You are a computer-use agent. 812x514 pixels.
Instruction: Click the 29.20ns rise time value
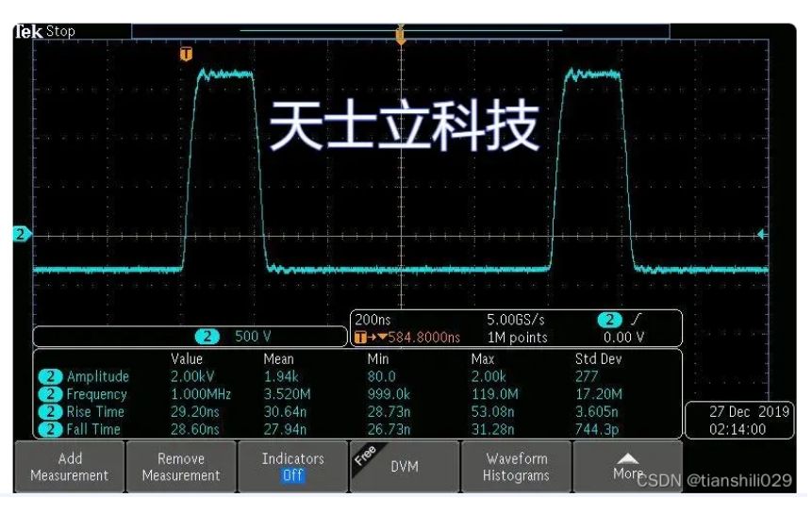tap(195, 412)
